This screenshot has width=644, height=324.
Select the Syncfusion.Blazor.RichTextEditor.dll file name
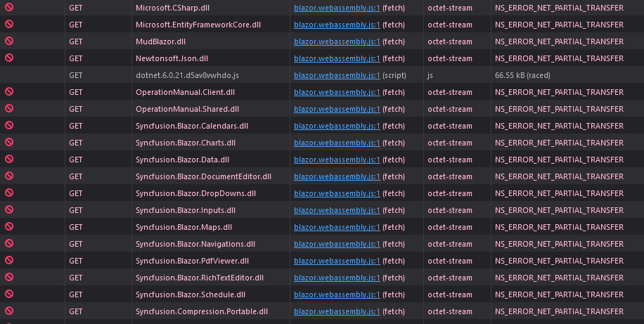tap(200, 278)
